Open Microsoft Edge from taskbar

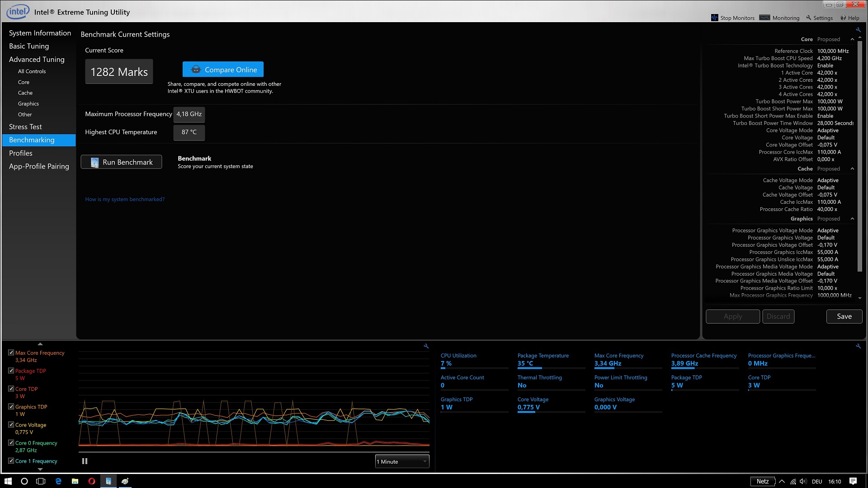point(58,481)
